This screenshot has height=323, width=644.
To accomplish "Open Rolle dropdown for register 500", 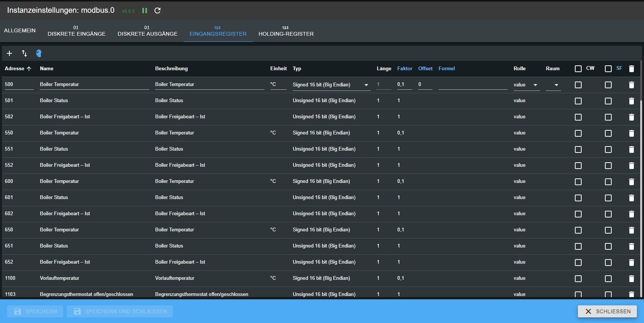I will 526,85.
